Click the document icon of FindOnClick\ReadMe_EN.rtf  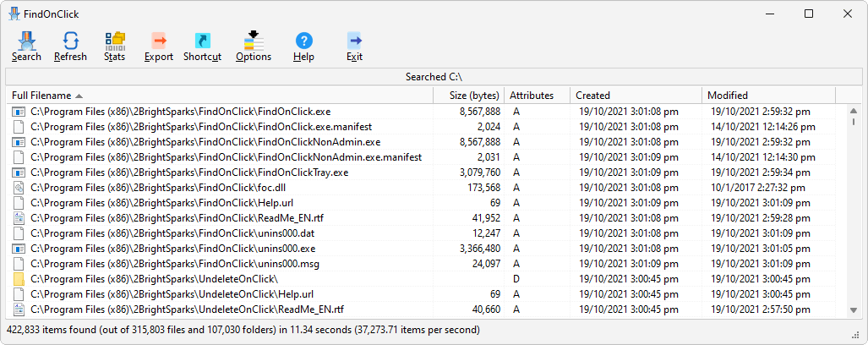tap(19, 218)
